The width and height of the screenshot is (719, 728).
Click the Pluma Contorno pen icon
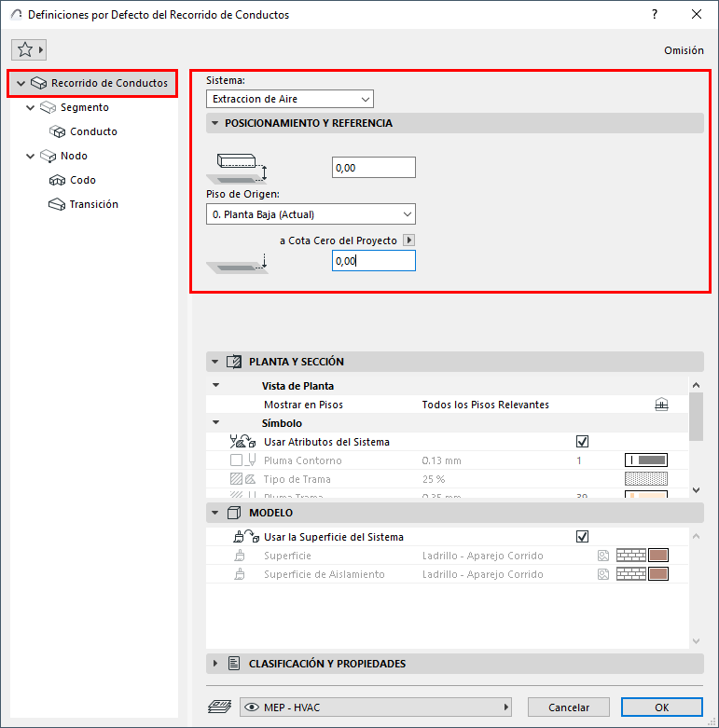point(243,460)
